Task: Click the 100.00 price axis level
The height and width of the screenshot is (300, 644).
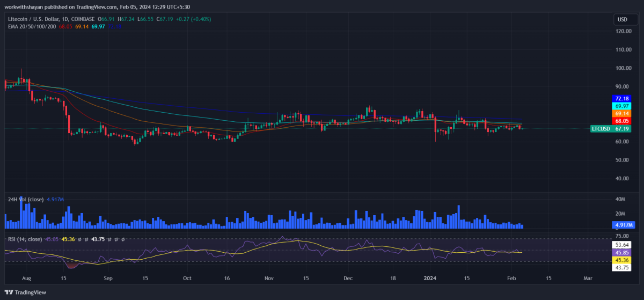Action: (x=623, y=68)
